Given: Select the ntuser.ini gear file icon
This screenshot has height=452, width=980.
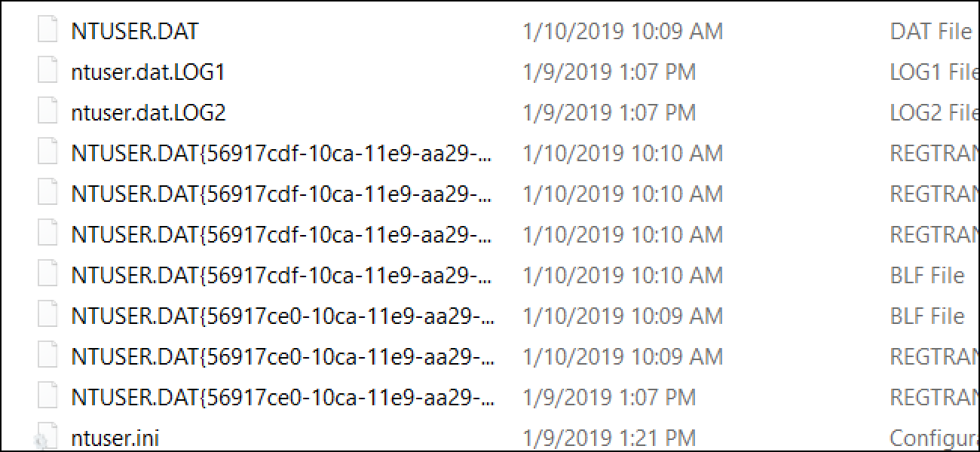Looking at the screenshot, I should coord(46,438).
